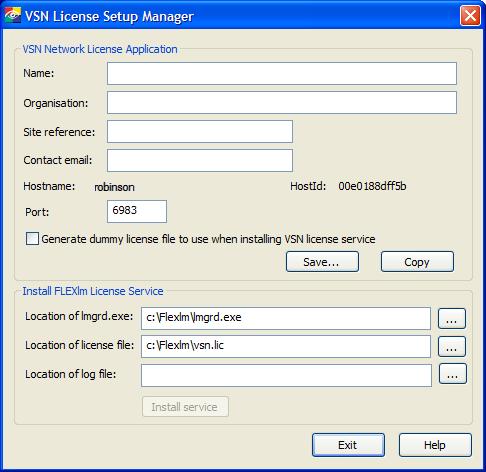
Task: Click Save... button
Action: [x=322, y=262]
